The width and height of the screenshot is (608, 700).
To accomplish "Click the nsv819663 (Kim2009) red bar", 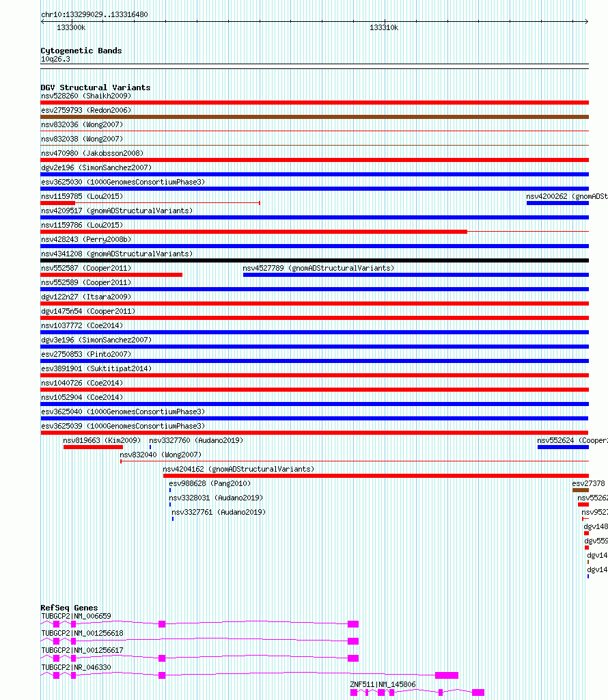I will pos(93,447).
